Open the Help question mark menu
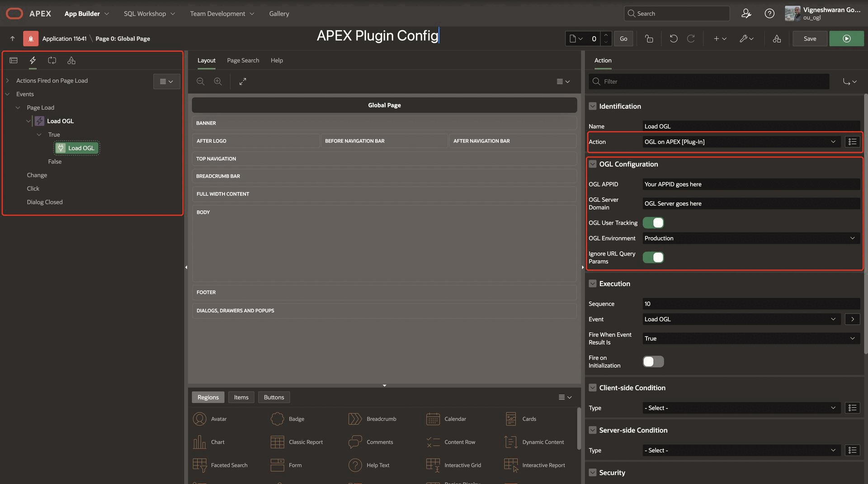Image resolution: width=868 pixels, height=484 pixels. (x=769, y=14)
